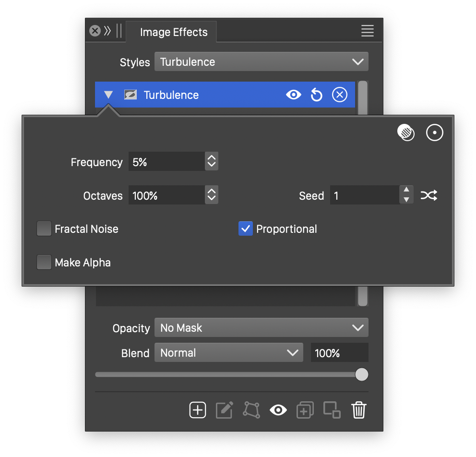This screenshot has height=457, width=476.
Task: Enable the Make Alpha checkbox
Action: pos(44,263)
